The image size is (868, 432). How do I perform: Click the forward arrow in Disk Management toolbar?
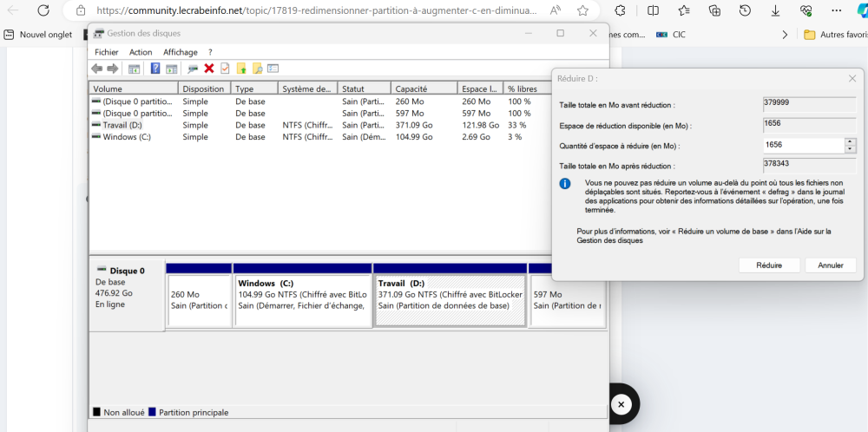[x=112, y=69]
